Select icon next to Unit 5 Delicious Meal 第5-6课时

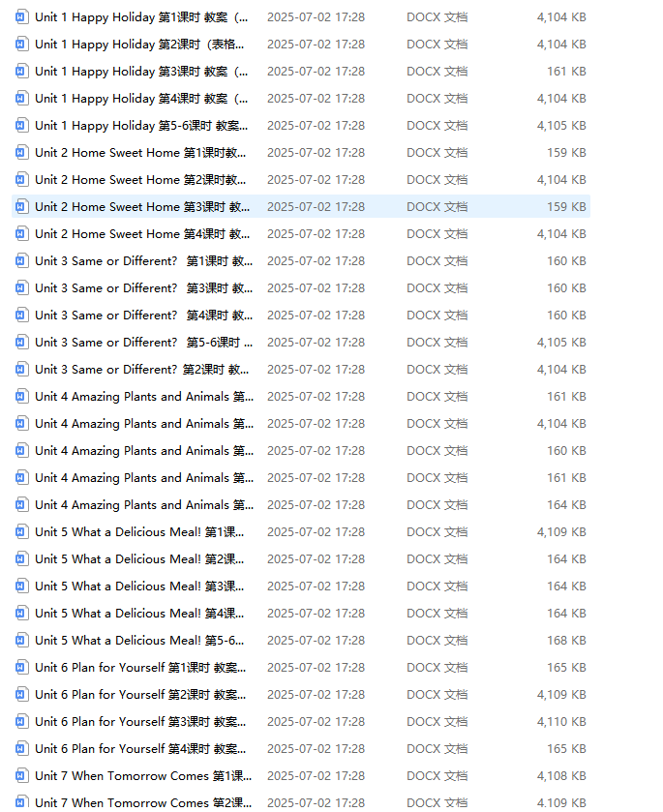point(21,641)
